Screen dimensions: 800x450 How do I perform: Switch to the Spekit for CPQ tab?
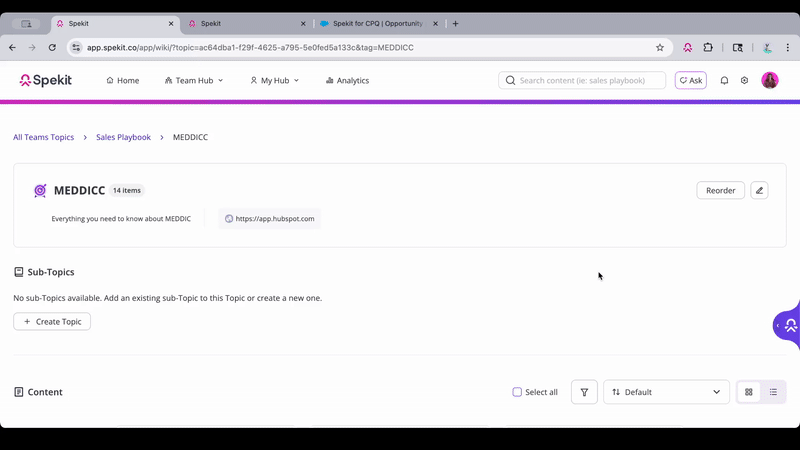coord(378,23)
